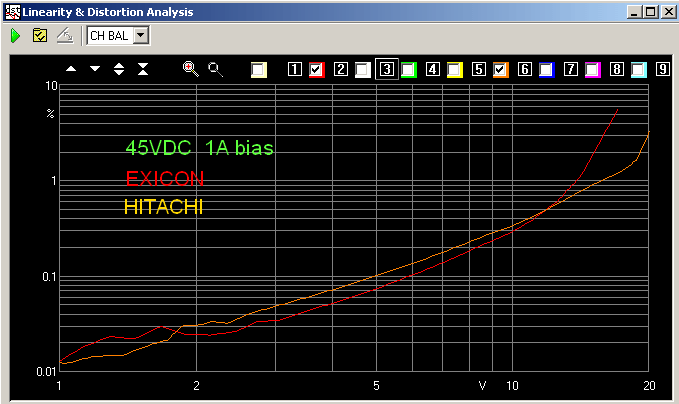Toggle the orange curve 5 checkbox

[500, 70]
